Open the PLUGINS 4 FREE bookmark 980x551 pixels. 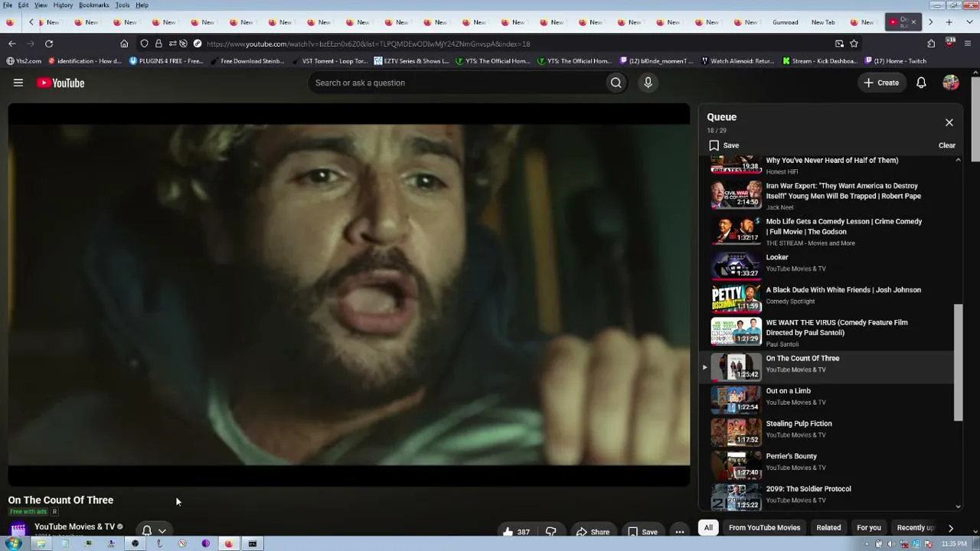(x=166, y=61)
